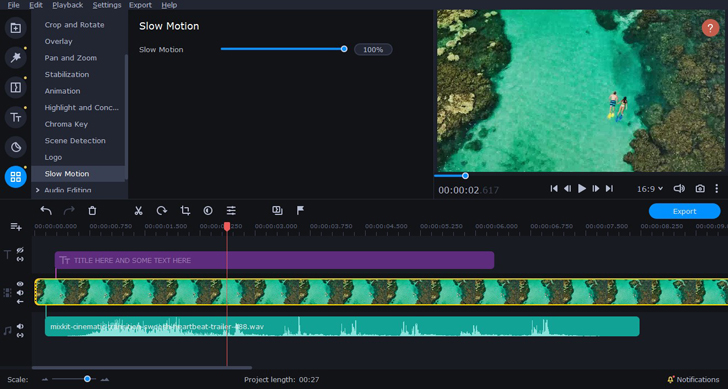
Task: Toggle visibility of the title track
Action: (20, 250)
